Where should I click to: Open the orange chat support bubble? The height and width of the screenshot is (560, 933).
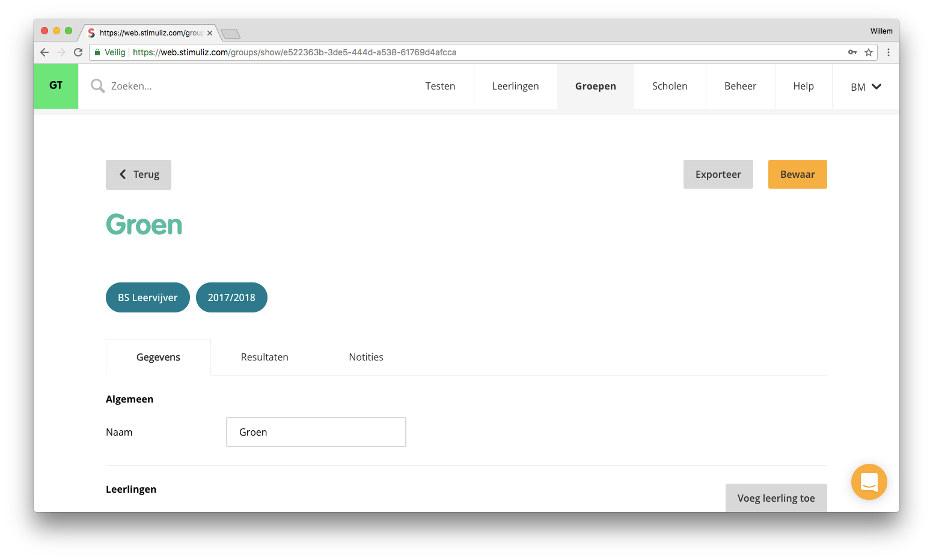869,482
